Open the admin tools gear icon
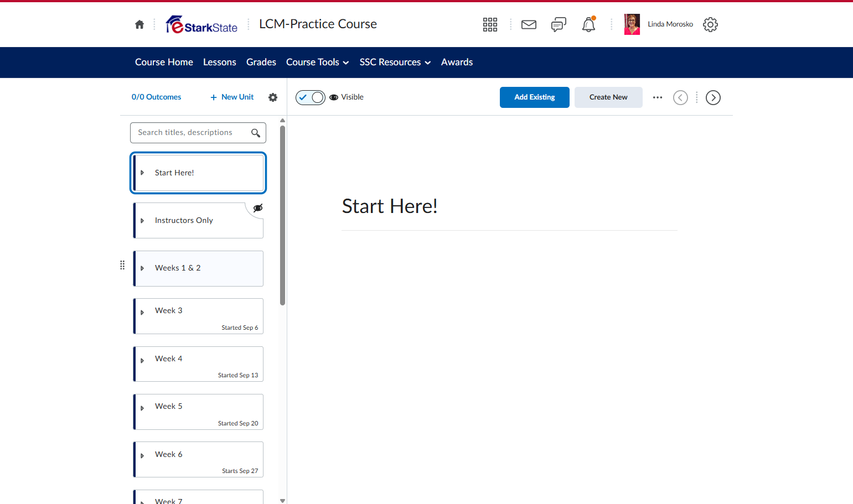 (x=710, y=24)
